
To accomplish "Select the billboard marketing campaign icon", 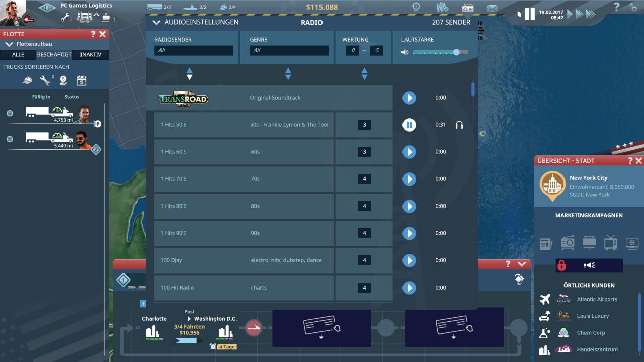I will pyautogui.click(x=589, y=243).
